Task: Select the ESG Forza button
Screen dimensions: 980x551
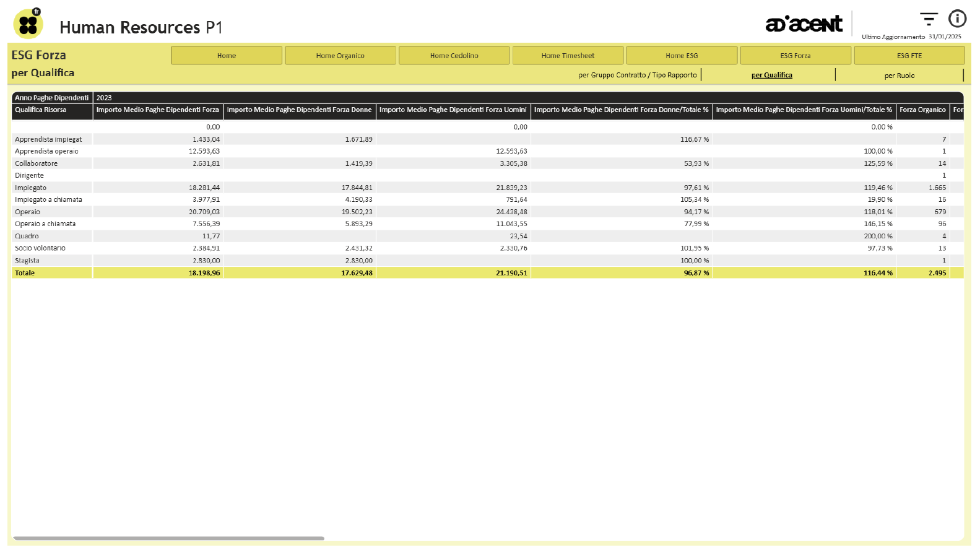Action: (x=795, y=56)
